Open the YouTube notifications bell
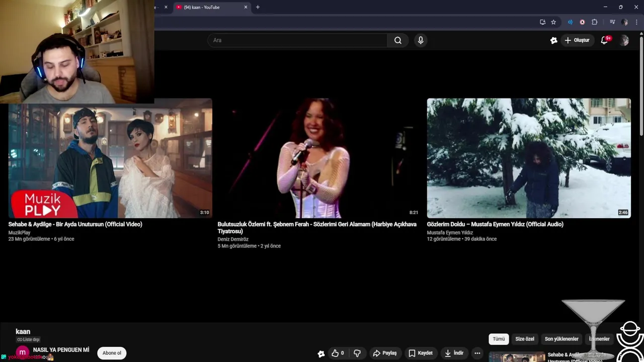644x362 pixels. tap(604, 40)
